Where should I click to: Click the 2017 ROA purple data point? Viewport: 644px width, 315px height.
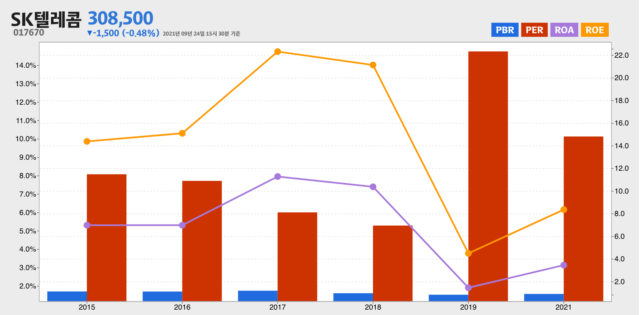[x=278, y=176]
